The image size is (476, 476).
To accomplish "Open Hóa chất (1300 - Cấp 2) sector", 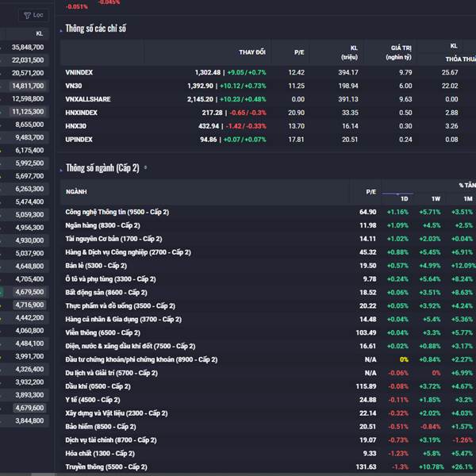I will (x=100, y=453).
